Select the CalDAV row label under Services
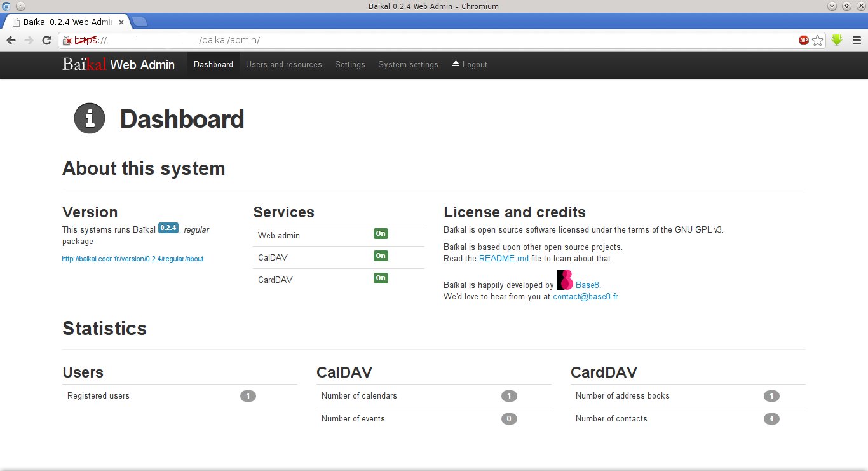This screenshot has height=471, width=868. point(273,257)
